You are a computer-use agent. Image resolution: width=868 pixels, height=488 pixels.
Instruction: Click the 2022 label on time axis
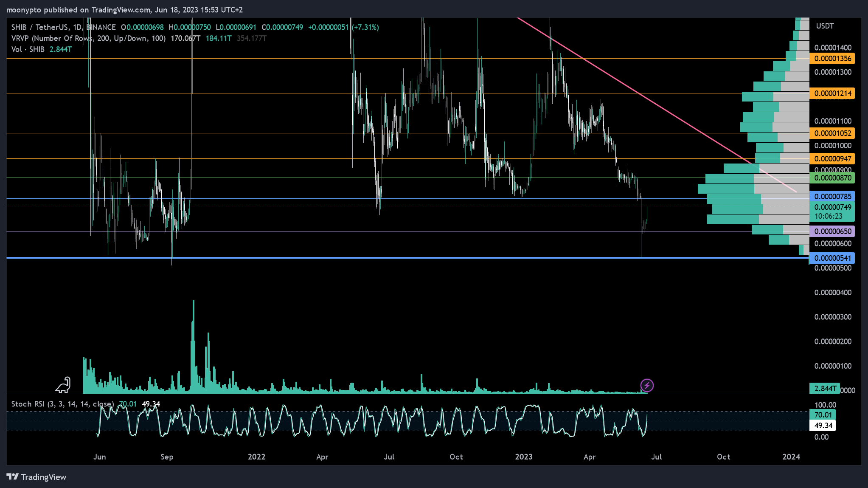tap(256, 457)
